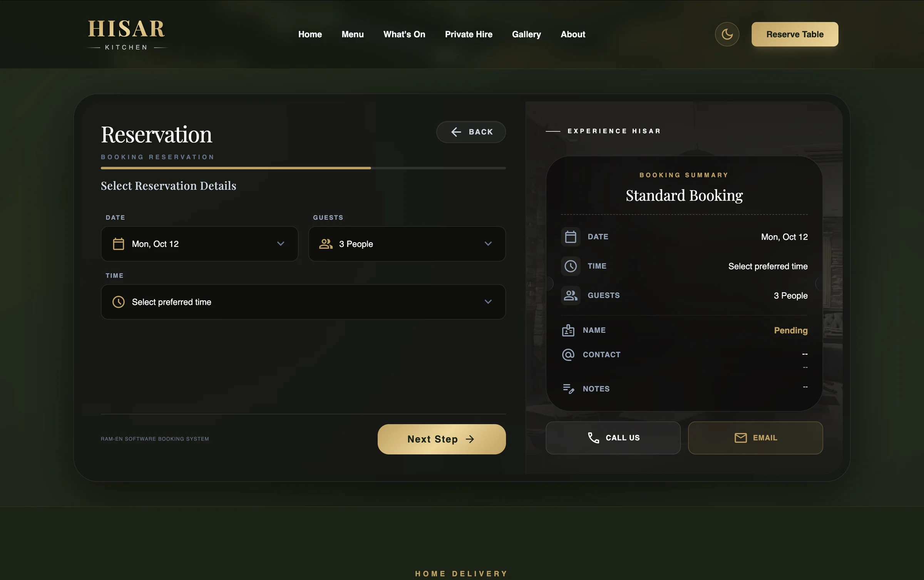
Task: Click the at-sign contact icon
Action: 568,355
